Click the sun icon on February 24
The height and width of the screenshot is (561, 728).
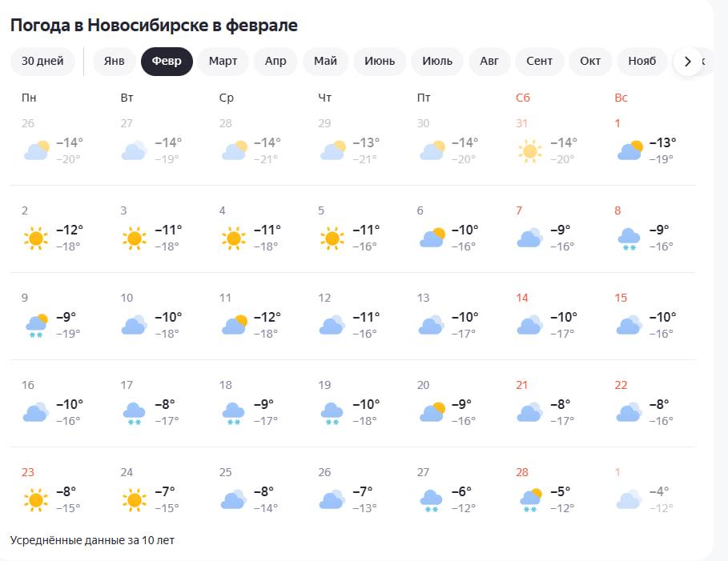(134, 500)
